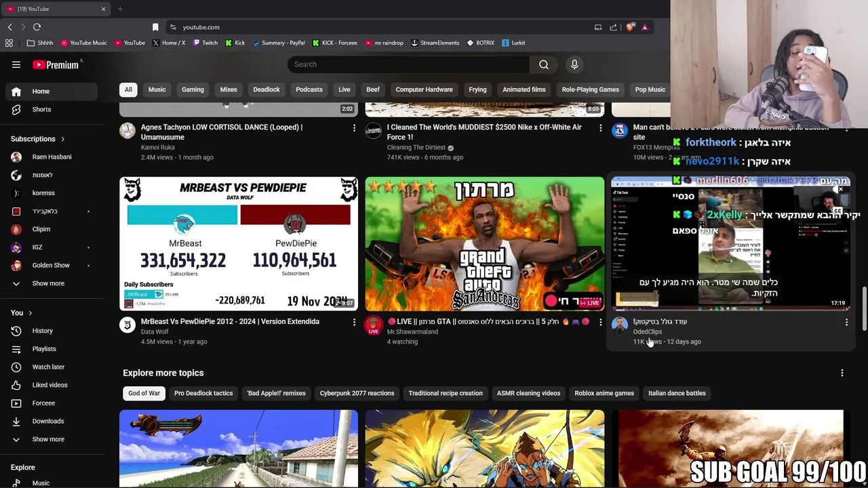The height and width of the screenshot is (488, 868).
Task: Reload the page with refresh icon
Action: click(37, 27)
